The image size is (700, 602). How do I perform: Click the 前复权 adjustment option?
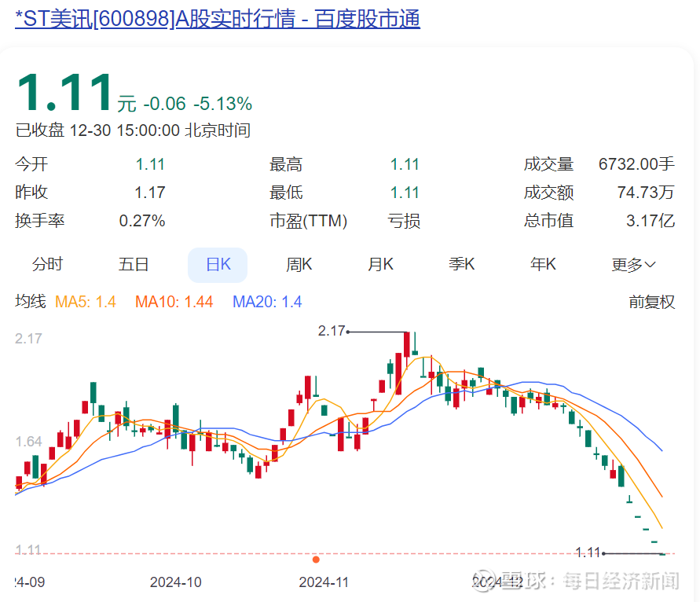click(x=652, y=302)
